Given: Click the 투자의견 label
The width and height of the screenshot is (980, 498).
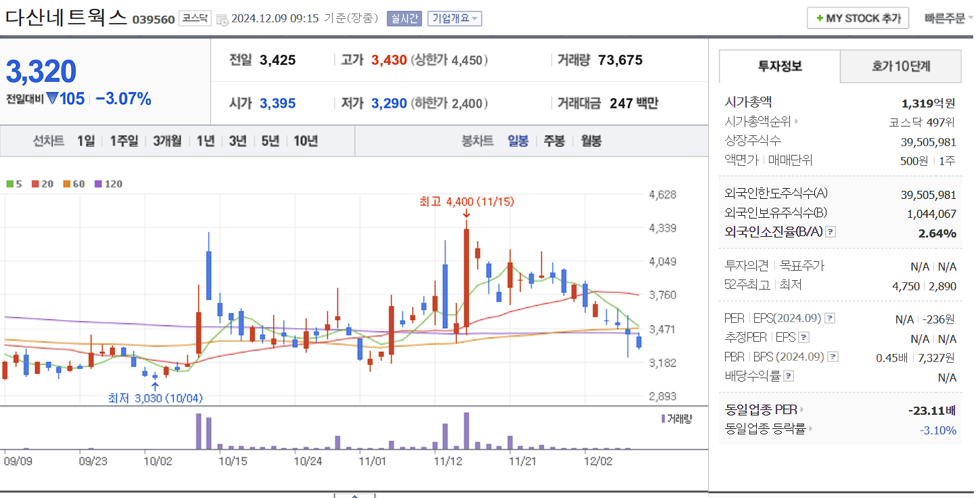Looking at the screenshot, I should (x=747, y=266).
